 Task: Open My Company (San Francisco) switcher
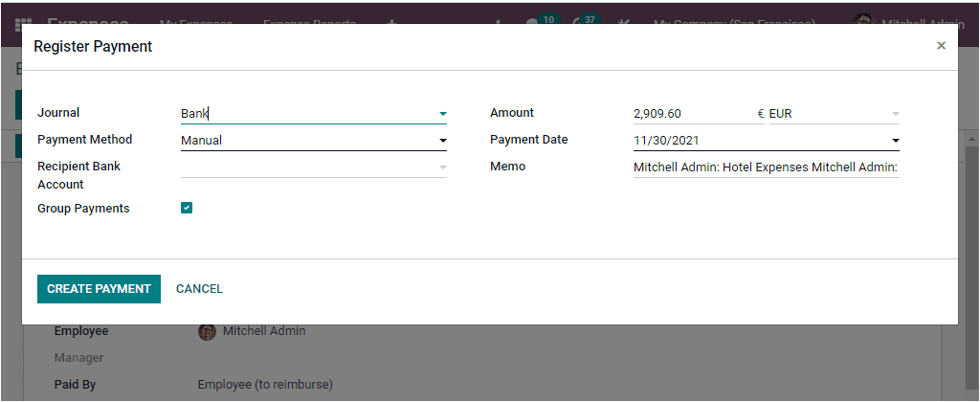click(734, 23)
